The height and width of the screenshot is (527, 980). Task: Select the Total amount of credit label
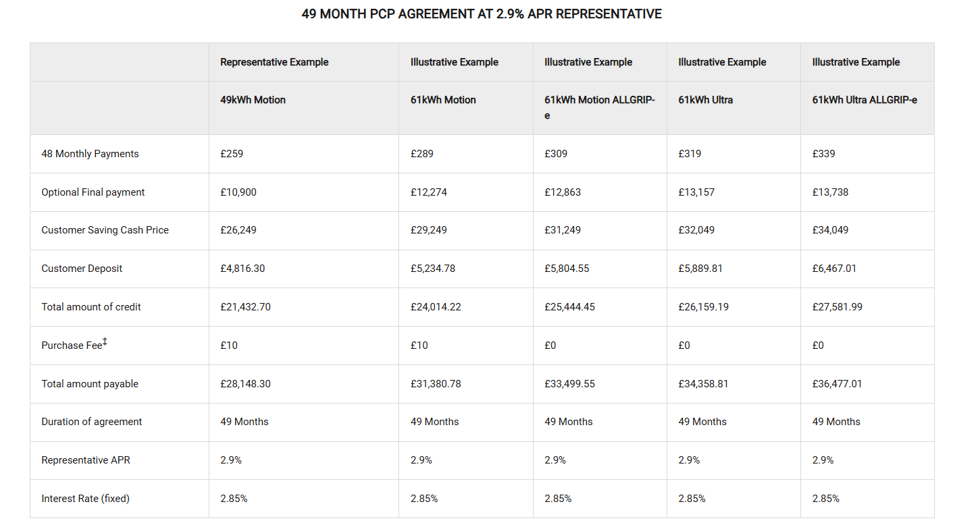coord(91,307)
